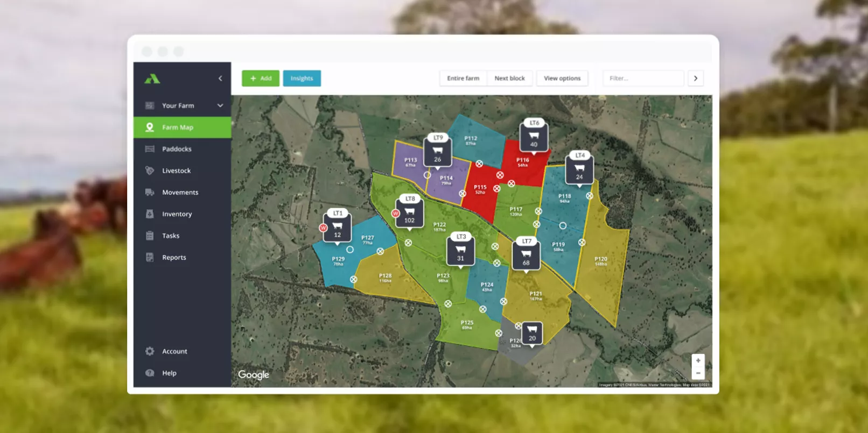The width and height of the screenshot is (868, 433).
Task: Open Account via the gear icon
Action: 150,351
